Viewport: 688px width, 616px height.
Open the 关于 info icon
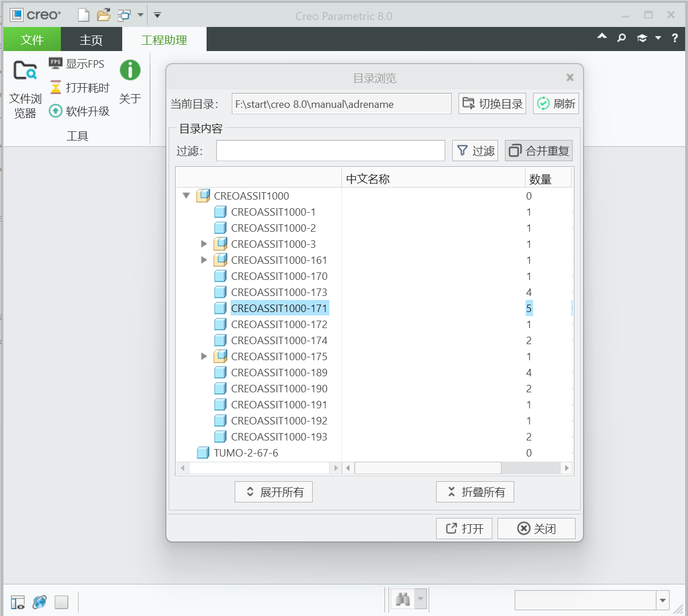pyautogui.click(x=130, y=71)
